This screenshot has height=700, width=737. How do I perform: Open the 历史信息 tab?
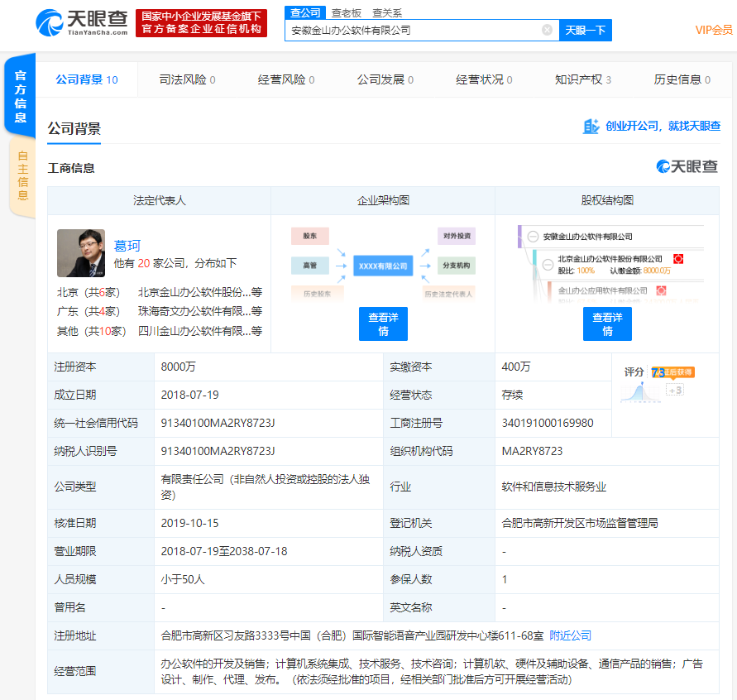(x=682, y=79)
